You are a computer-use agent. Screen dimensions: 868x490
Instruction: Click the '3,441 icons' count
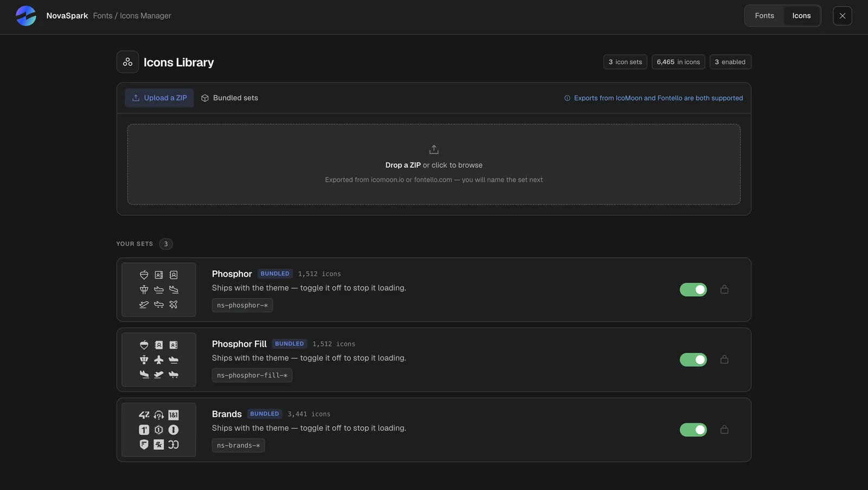[309, 414]
